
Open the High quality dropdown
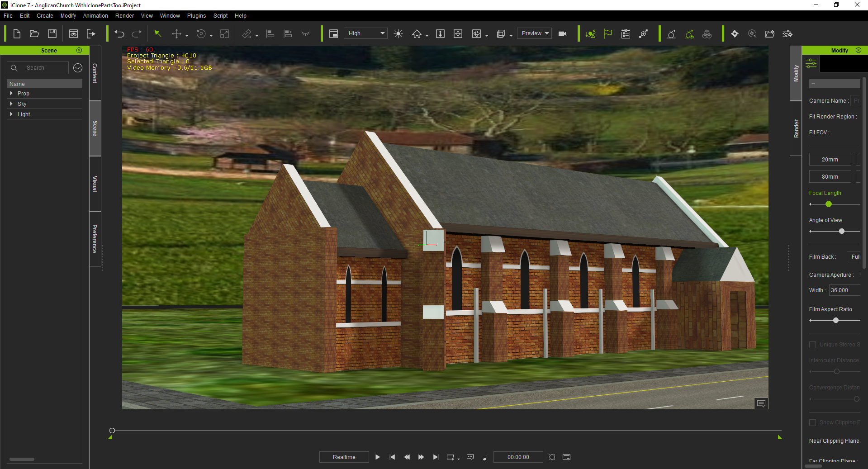point(365,33)
